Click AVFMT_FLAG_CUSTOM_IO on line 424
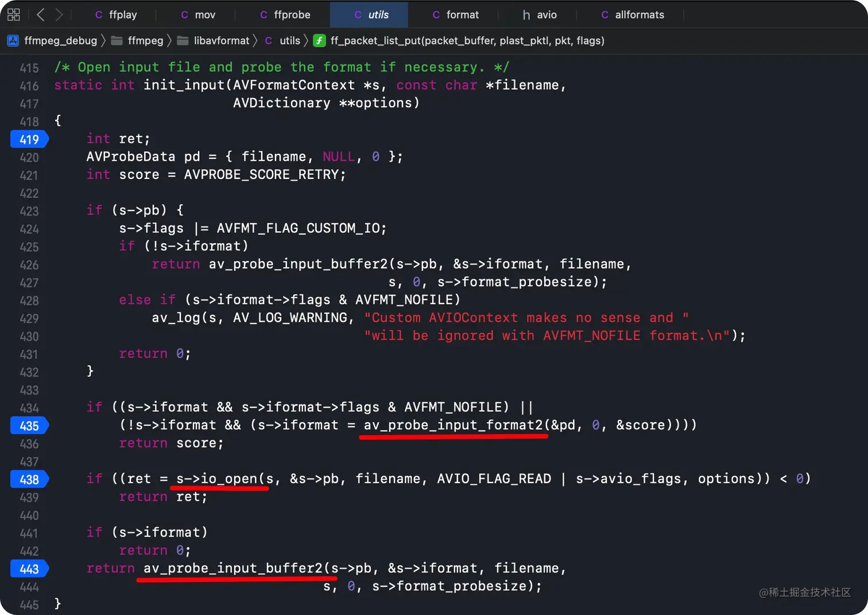868x615 pixels. point(298,228)
